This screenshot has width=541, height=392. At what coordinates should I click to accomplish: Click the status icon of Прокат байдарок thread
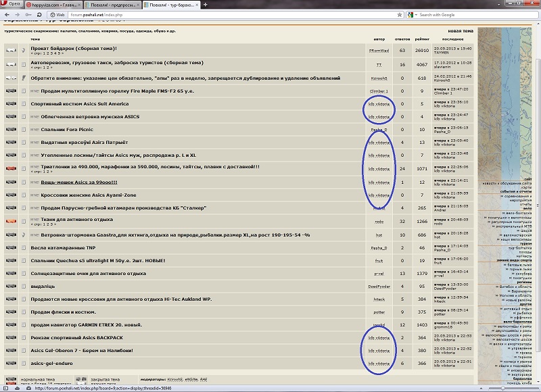tap(11, 50)
